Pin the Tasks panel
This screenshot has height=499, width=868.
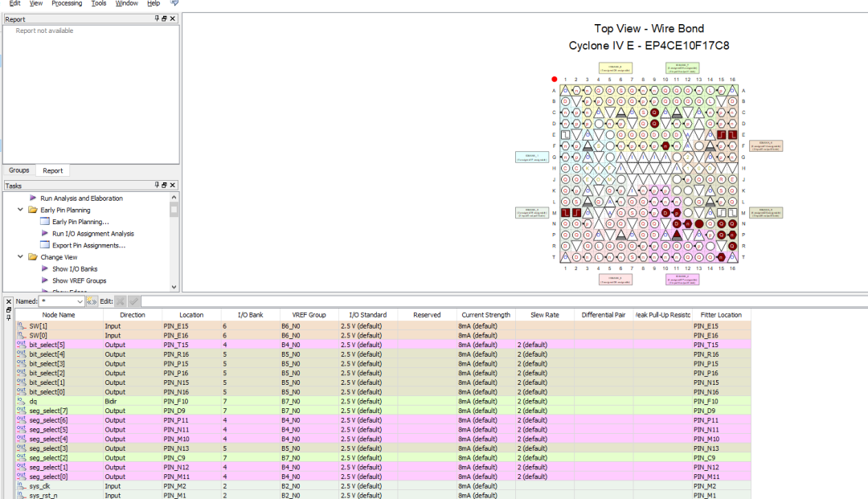pos(157,186)
